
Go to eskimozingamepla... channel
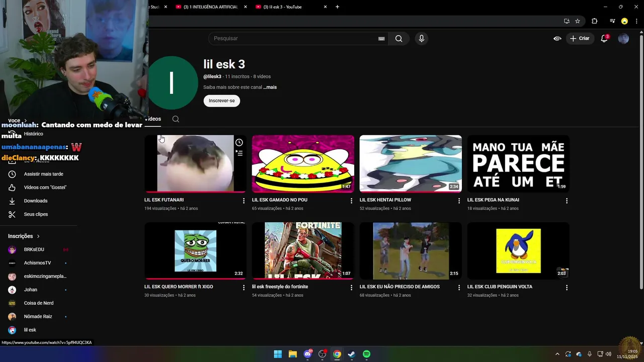45,276
